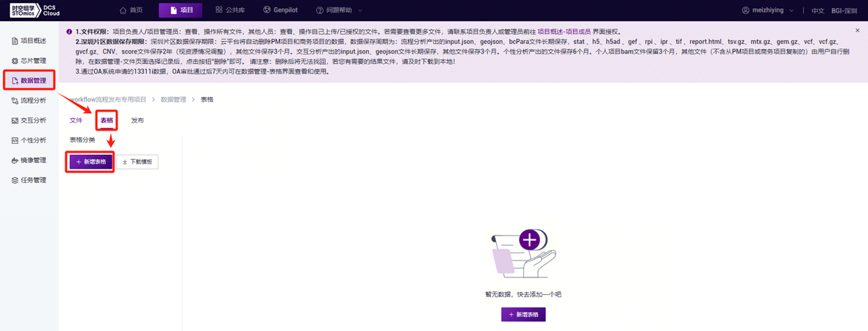868x331 pixels.
Task: Open the 中文 language selector
Action: (817, 11)
